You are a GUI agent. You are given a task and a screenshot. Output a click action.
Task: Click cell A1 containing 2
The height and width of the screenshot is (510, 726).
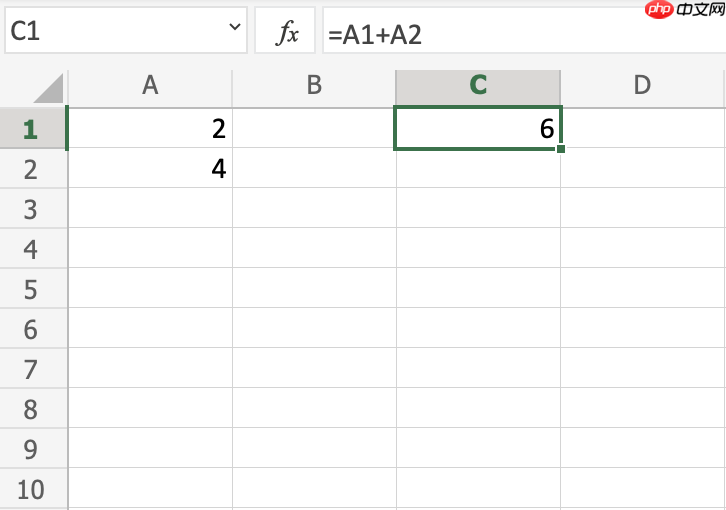tap(150, 129)
